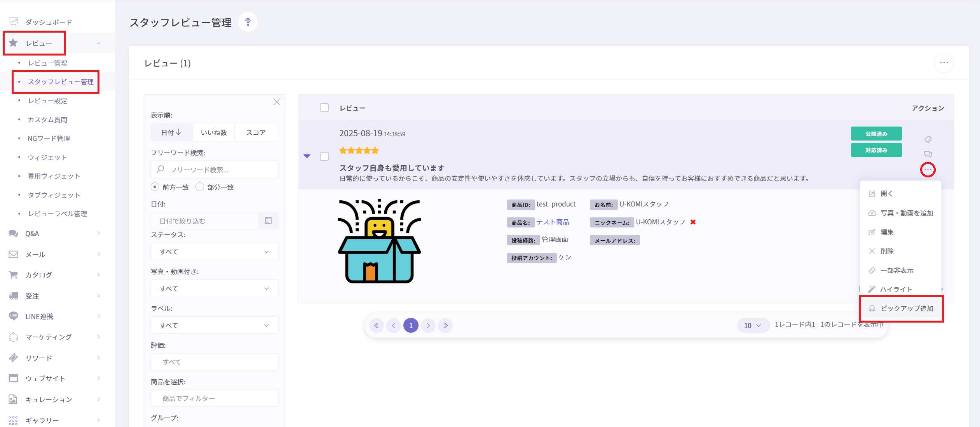Click the help question mark icon

point(248,22)
